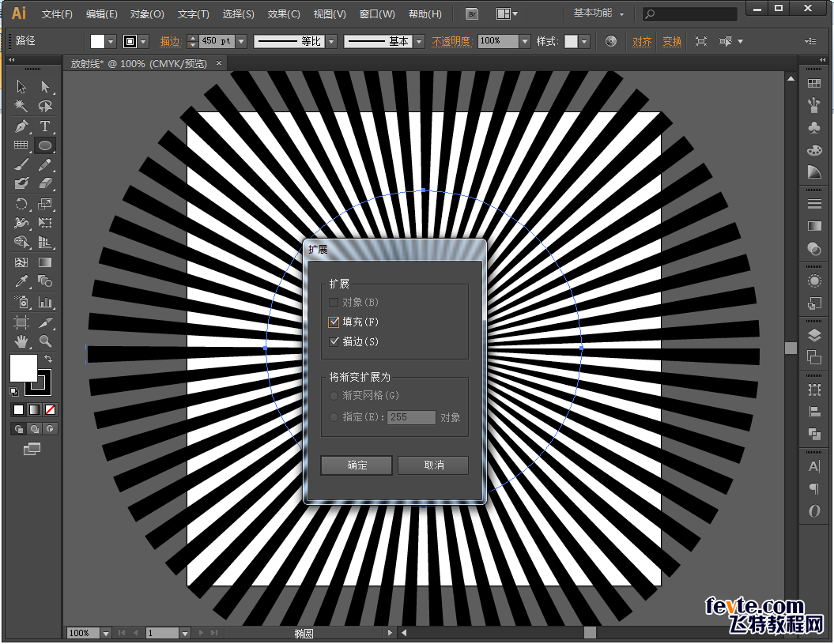This screenshot has height=644, width=834.
Task: Select the Hand tool
Action: 21,341
